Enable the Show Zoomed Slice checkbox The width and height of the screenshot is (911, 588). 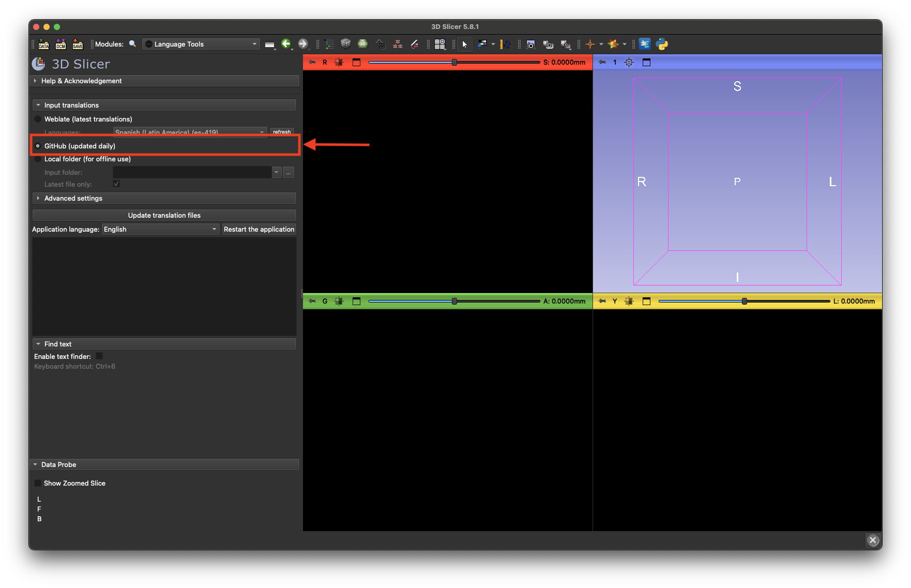(x=38, y=483)
